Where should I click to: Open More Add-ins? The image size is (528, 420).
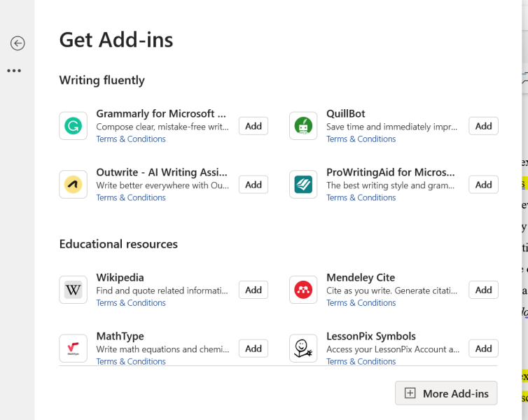pyautogui.click(x=446, y=393)
